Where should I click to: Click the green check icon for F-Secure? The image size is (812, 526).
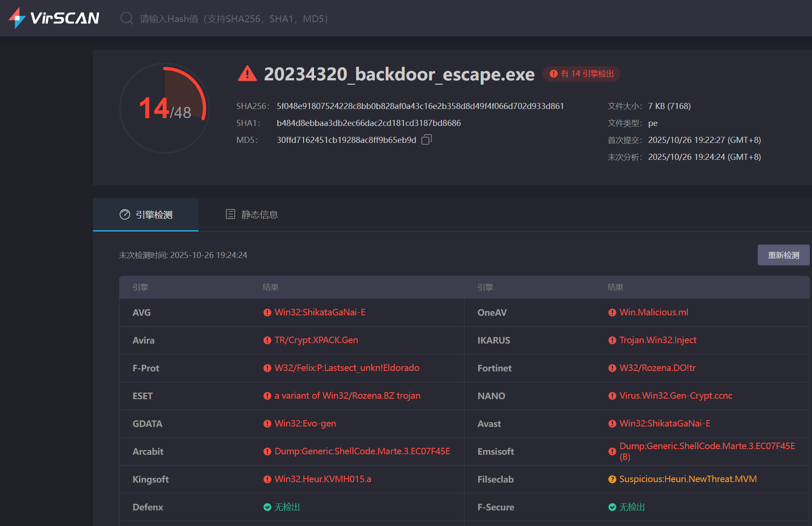pos(612,507)
